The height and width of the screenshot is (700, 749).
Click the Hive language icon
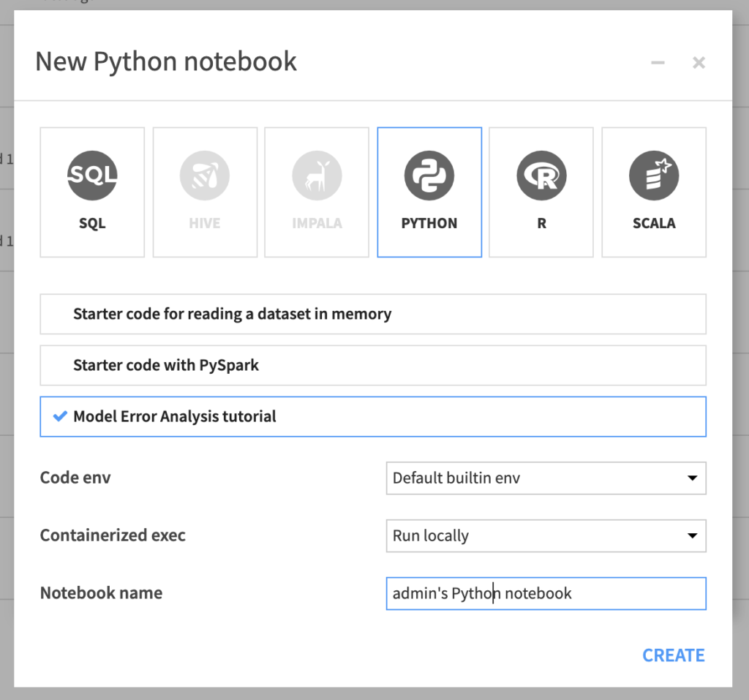(205, 176)
